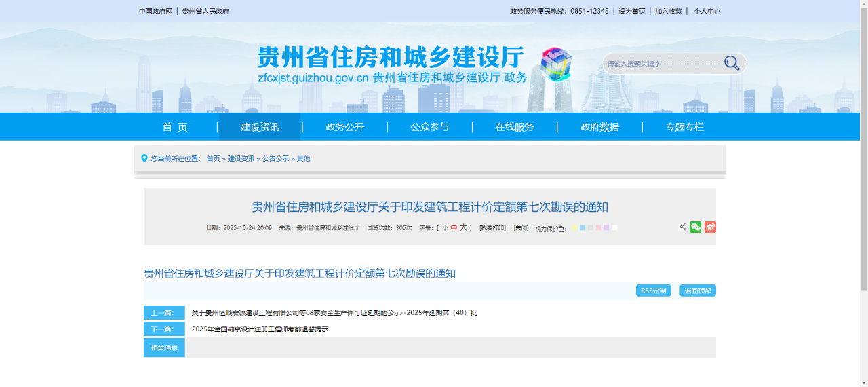Choose the yellow eye-protection color swatch
The height and width of the screenshot is (387, 868).
pyautogui.click(x=574, y=228)
